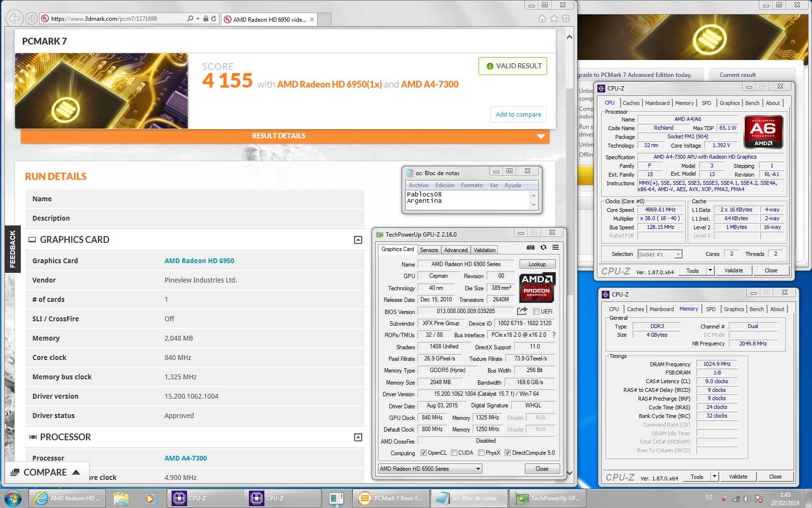The width and height of the screenshot is (812, 508).
Task: Open Tools dropdown arrow in upper CPU-Z
Action: [x=710, y=270]
